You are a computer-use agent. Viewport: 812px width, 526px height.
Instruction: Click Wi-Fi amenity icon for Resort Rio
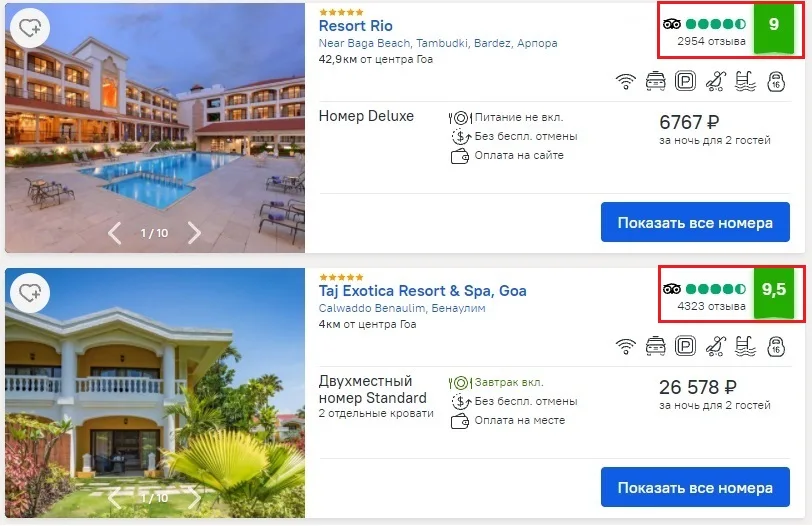626,81
